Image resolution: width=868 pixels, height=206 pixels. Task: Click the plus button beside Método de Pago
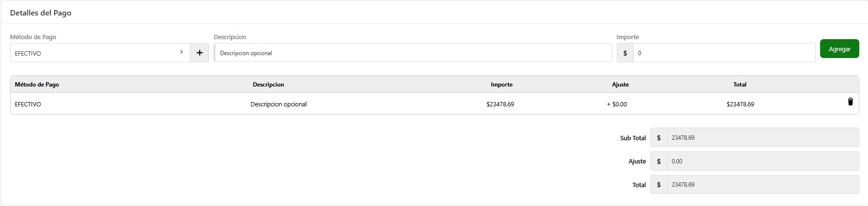[199, 53]
